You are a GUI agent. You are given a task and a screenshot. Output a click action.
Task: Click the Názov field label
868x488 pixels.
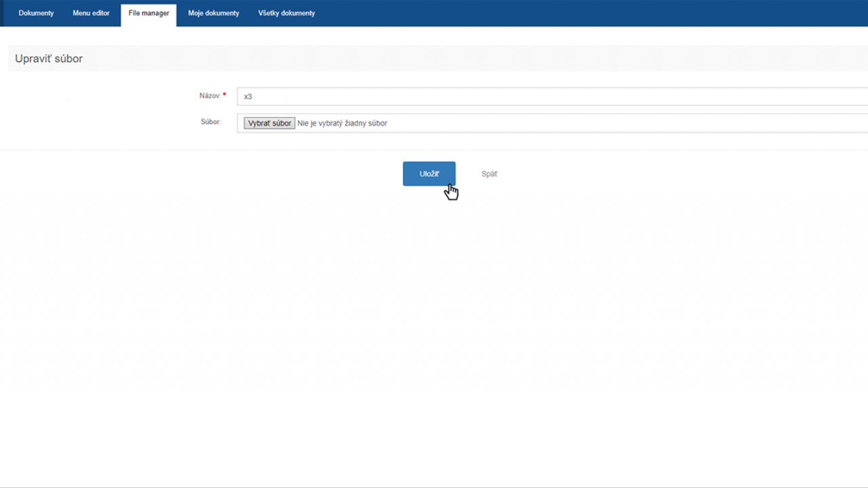click(x=210, y=96)
